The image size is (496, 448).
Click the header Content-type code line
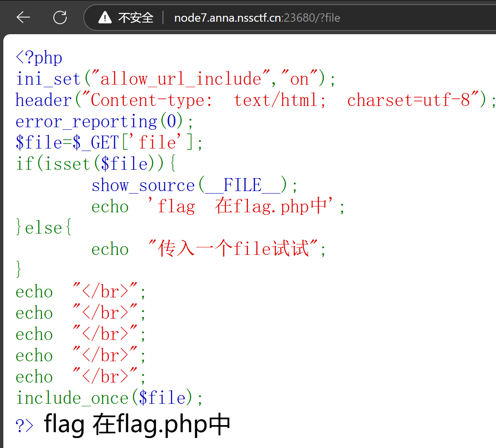(x=255, y=100)
